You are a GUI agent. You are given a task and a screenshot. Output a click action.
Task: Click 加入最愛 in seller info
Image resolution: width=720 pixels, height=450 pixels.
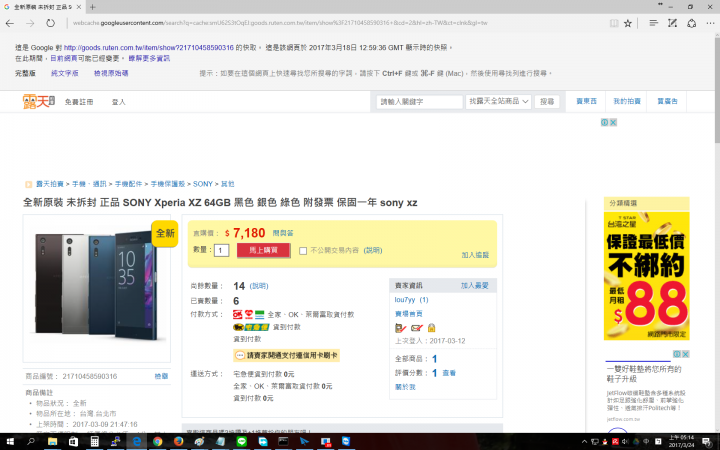click(475, 286)
